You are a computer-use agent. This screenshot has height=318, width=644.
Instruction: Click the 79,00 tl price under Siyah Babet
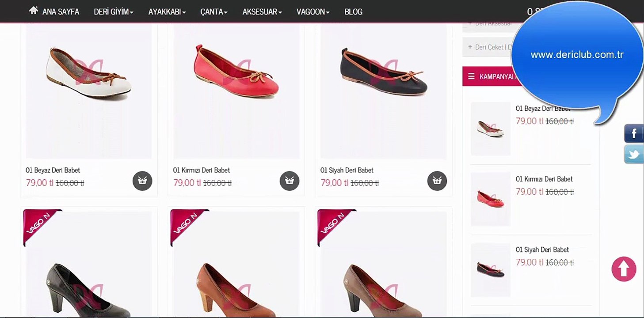tap(334, 182)
